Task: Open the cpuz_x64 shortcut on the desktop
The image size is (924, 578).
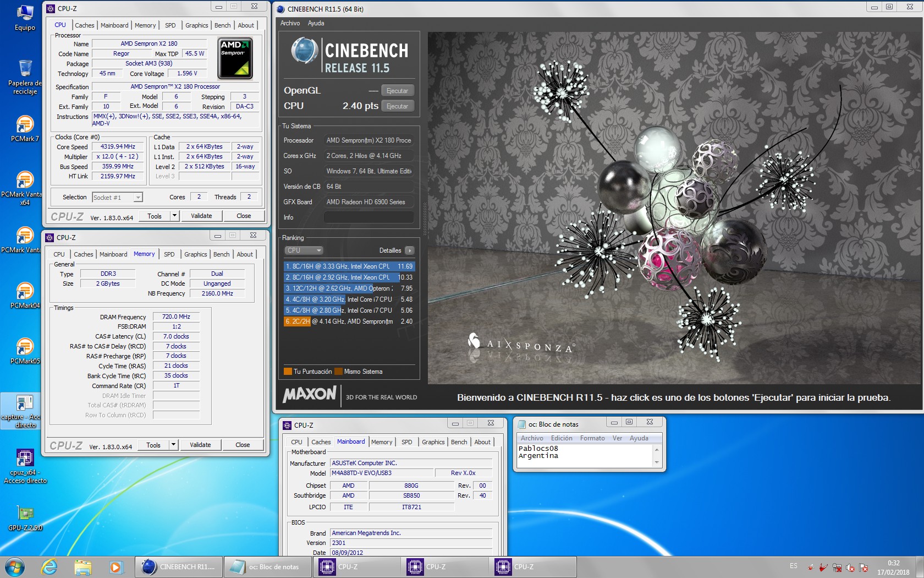Action: [x=25, y=466]
